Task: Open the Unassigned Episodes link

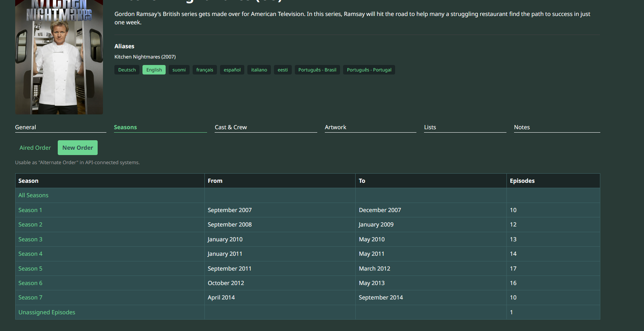Action: click(47, 312)
